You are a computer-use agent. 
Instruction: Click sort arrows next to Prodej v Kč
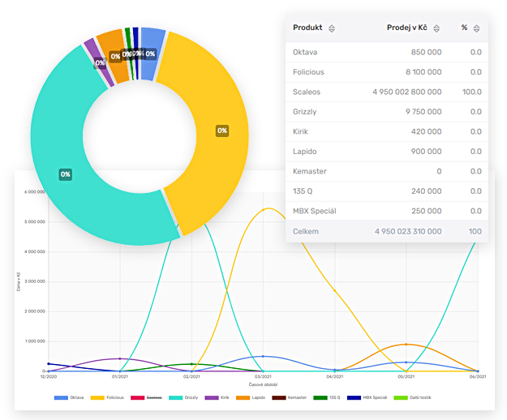[x=436, y=28]
